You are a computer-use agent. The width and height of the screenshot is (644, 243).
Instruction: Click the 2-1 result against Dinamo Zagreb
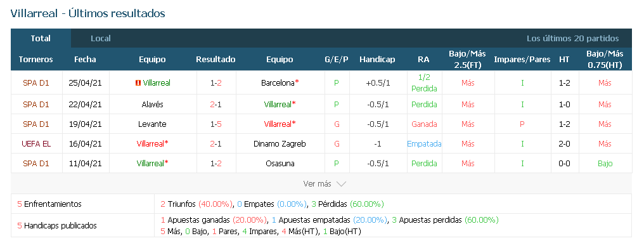pyautogui.click(x=216, y=144)
